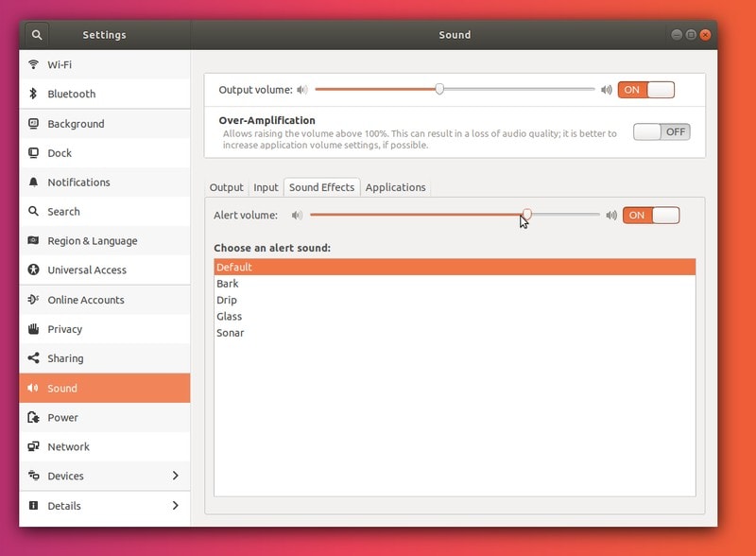Open the Applications tab
Viewport: 756px width, 556px height.
click(x=395, y=187)
